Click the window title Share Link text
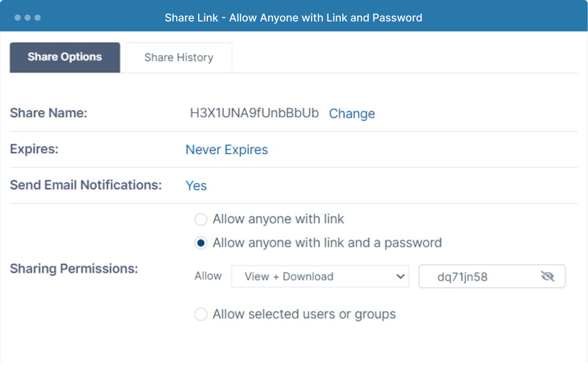The width and height of the screenshot is (588, 366). pyautogui.click(x=294, y=17)
